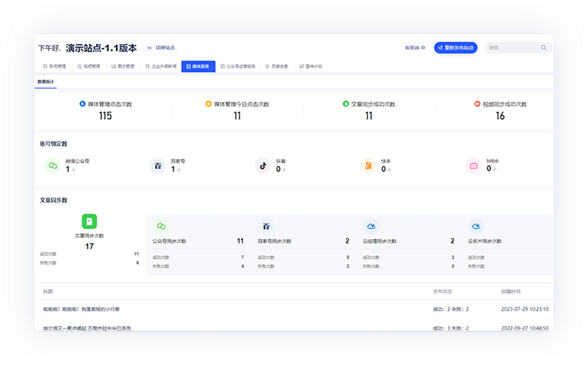Switch to the 视频管理 tab
Screen dimensions: 588x365
coord(89,66)
